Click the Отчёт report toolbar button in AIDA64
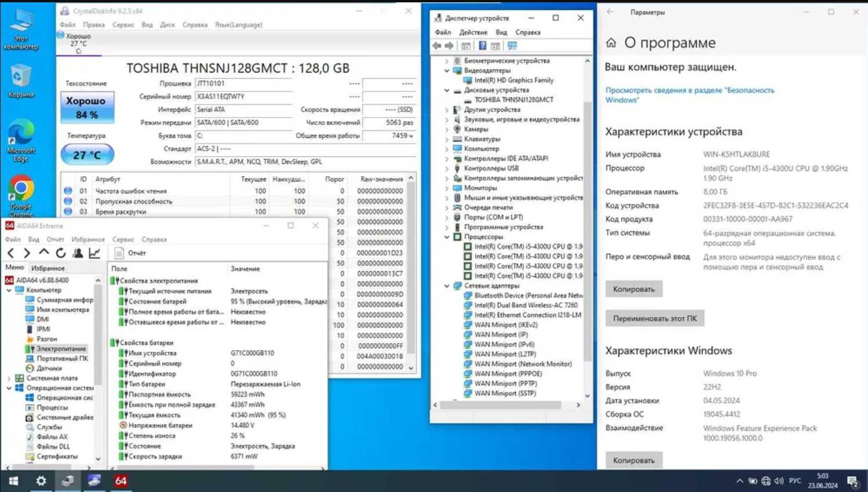 point(130,253)
